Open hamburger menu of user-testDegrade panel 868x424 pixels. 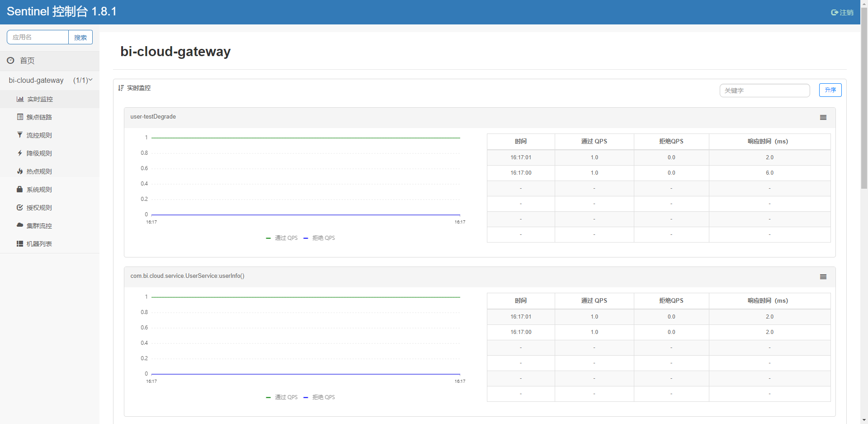pos(823,118)
